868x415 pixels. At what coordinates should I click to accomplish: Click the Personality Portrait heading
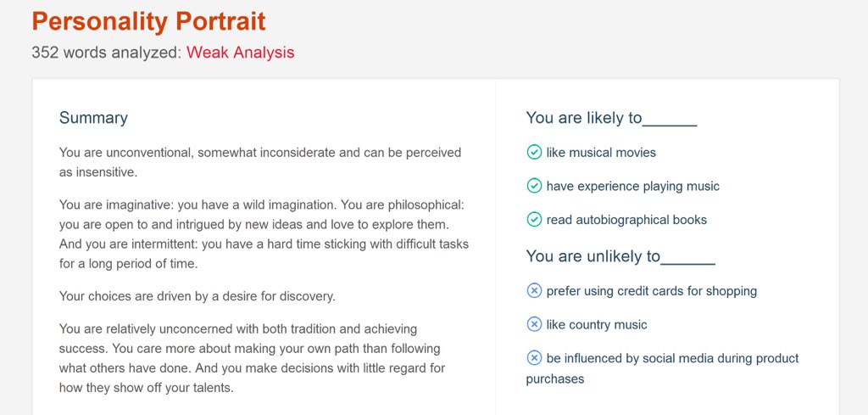[148, 21]
